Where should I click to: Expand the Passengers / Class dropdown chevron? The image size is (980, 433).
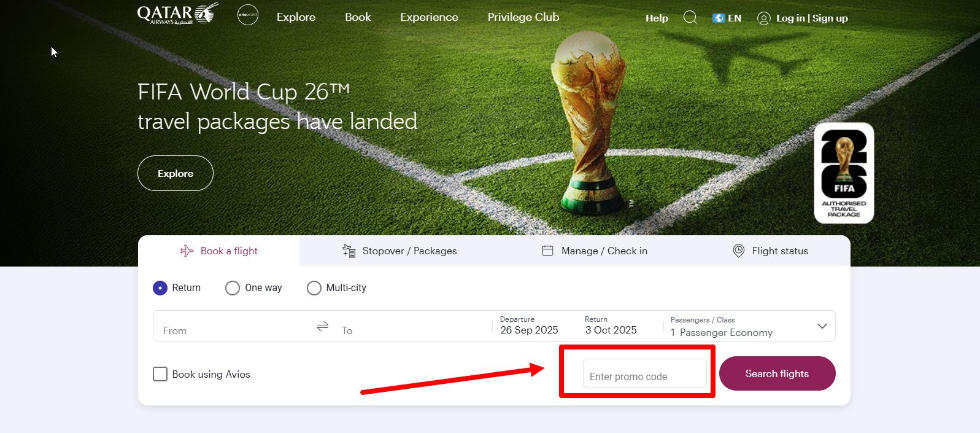tap(822, 326)
